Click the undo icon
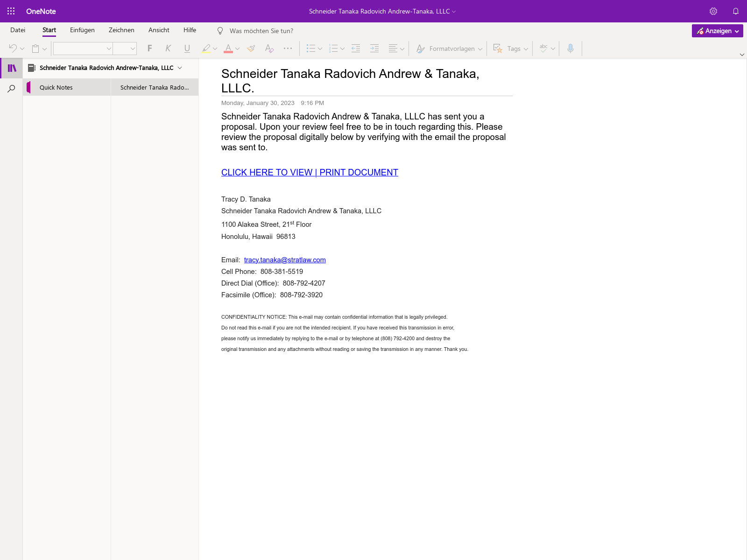Image resolution: width=747 pixels, height=560 pixels. point(13,48)
